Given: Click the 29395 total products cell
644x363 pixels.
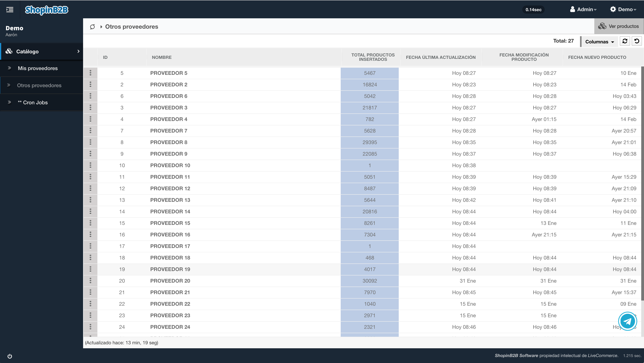Looking at the screenshot, I should (x=370, y=142).
